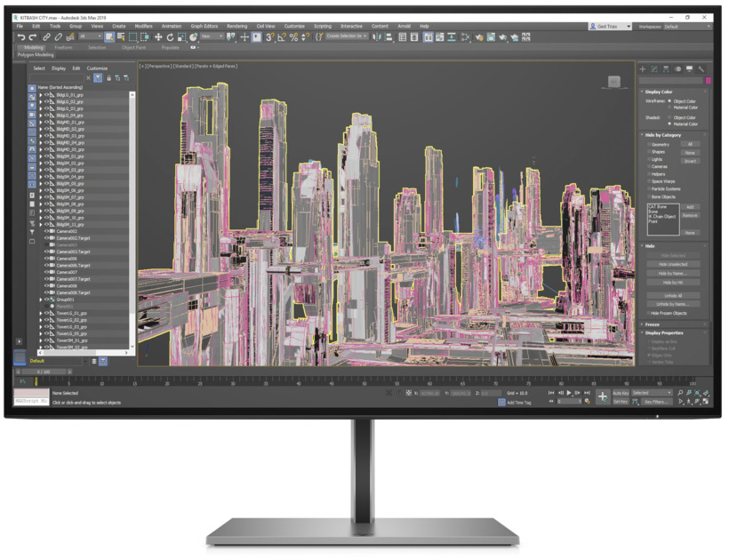Open the Modify tab wrench-adjacent icon in command panel

[x=654, y=68]
